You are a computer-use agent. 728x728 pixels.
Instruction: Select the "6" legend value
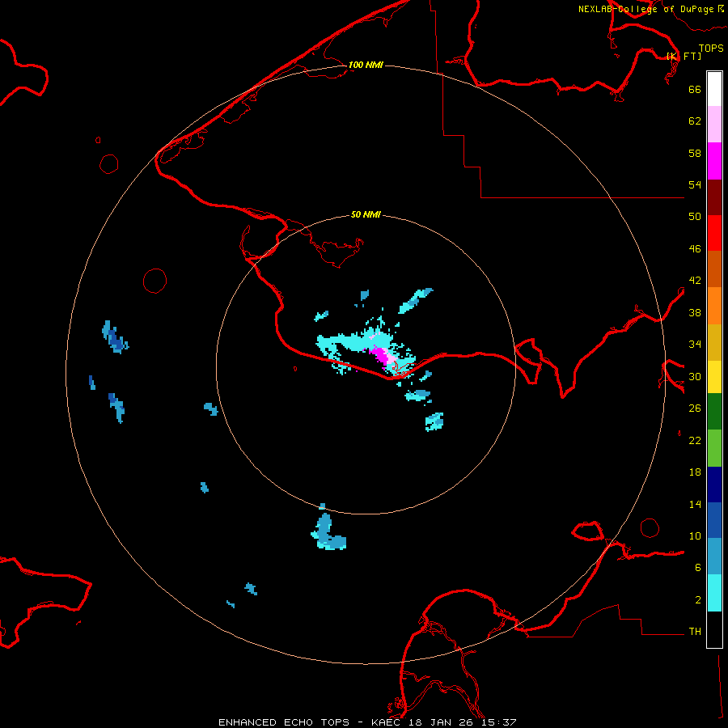698,567
